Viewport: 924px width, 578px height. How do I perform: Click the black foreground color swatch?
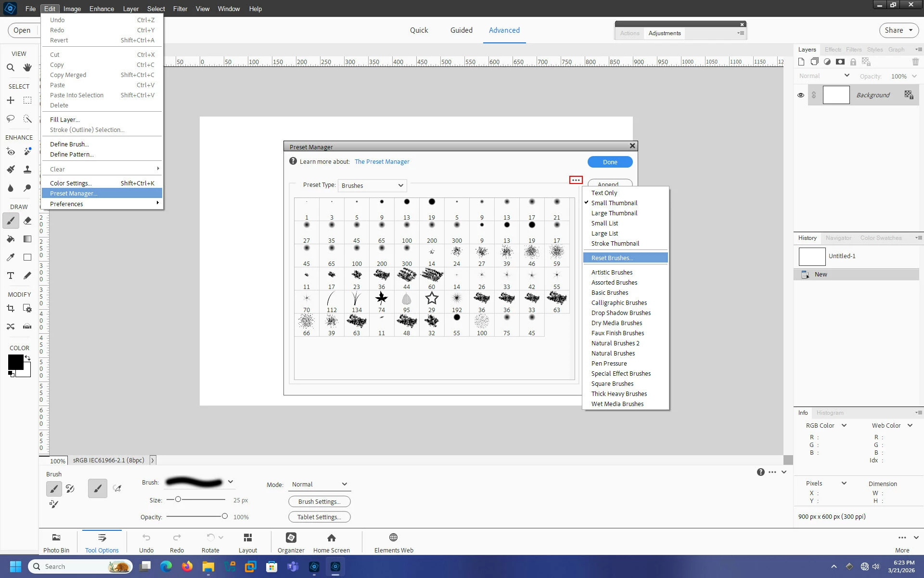pyautogui.click(x=15, y=362)
